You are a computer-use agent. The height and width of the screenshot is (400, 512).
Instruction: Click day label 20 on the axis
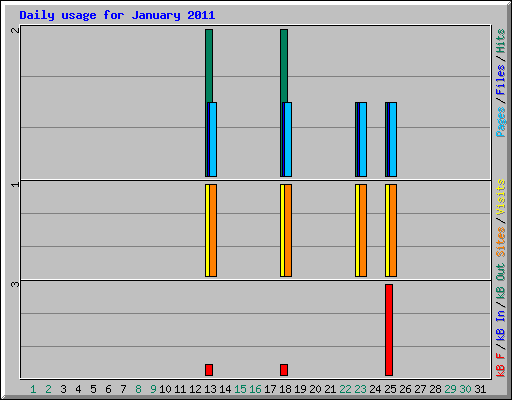(315, 389)
